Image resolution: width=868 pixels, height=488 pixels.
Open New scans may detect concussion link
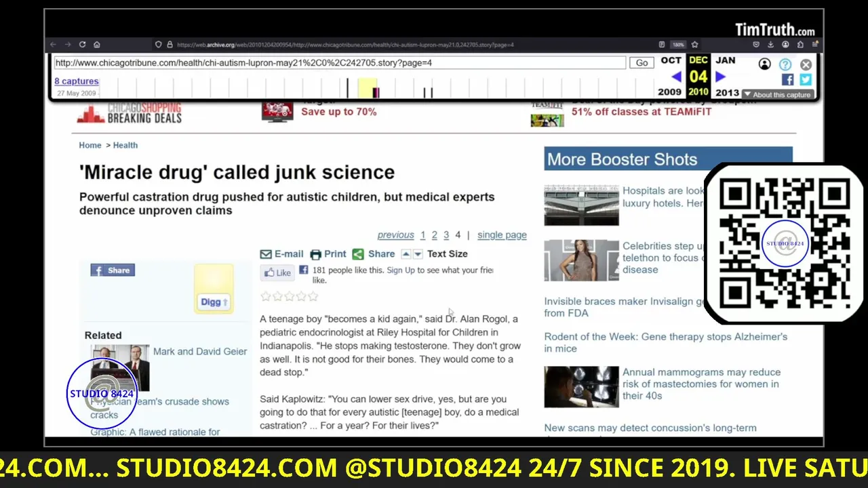[650, 428]
